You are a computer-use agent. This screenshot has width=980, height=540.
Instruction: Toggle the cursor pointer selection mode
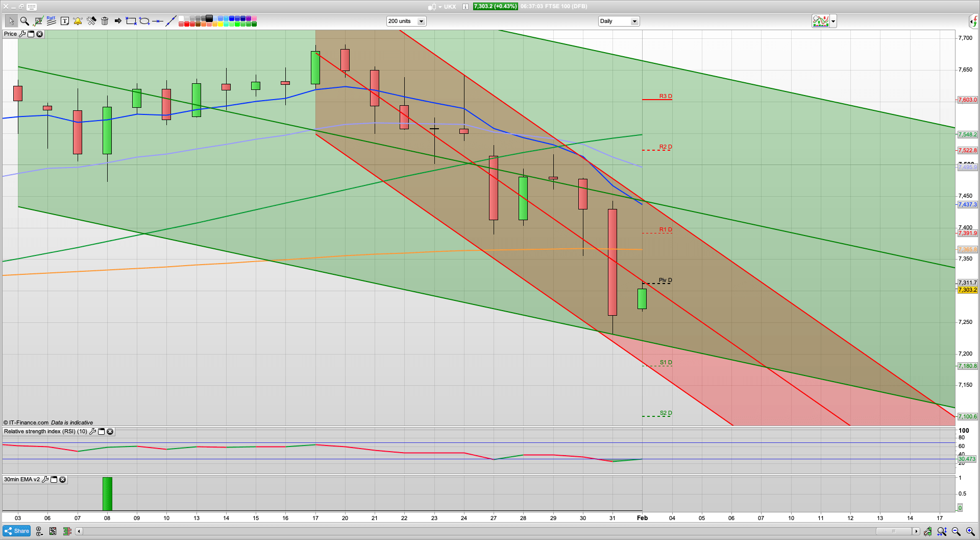(x=11, y=21)
